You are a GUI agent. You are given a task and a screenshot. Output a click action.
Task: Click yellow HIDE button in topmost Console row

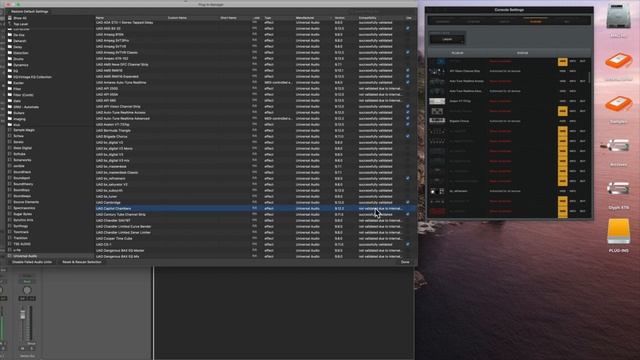tap(562, 62)
